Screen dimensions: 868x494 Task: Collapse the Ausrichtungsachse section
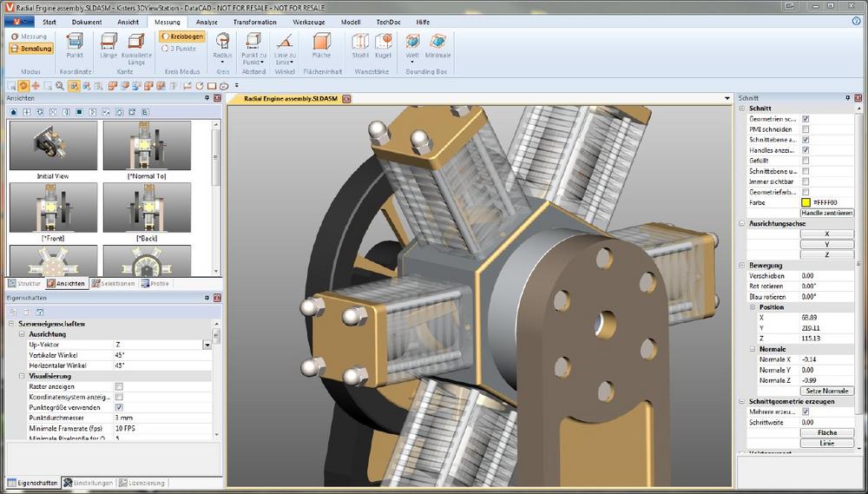click(742, 223)
